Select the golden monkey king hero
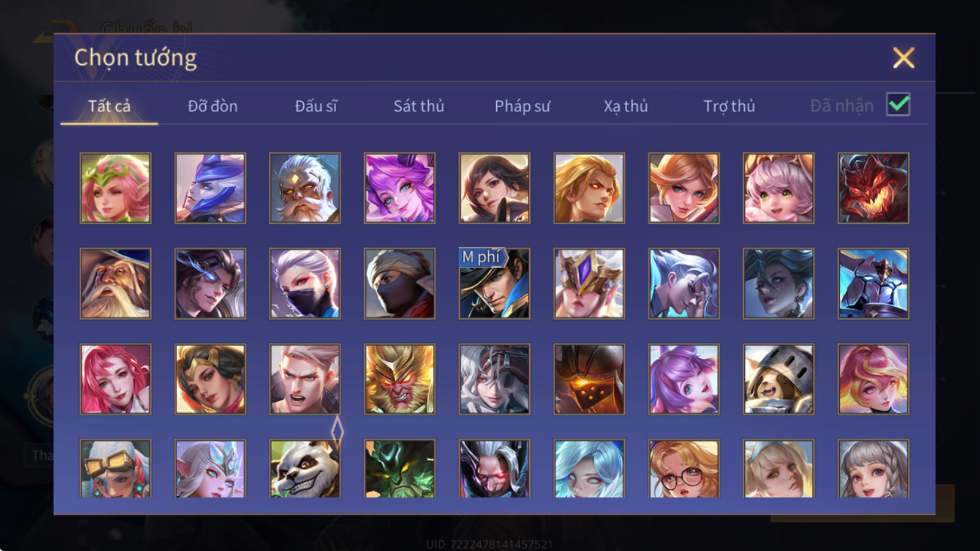The image size is (980, 551). (x=399, y=379)
